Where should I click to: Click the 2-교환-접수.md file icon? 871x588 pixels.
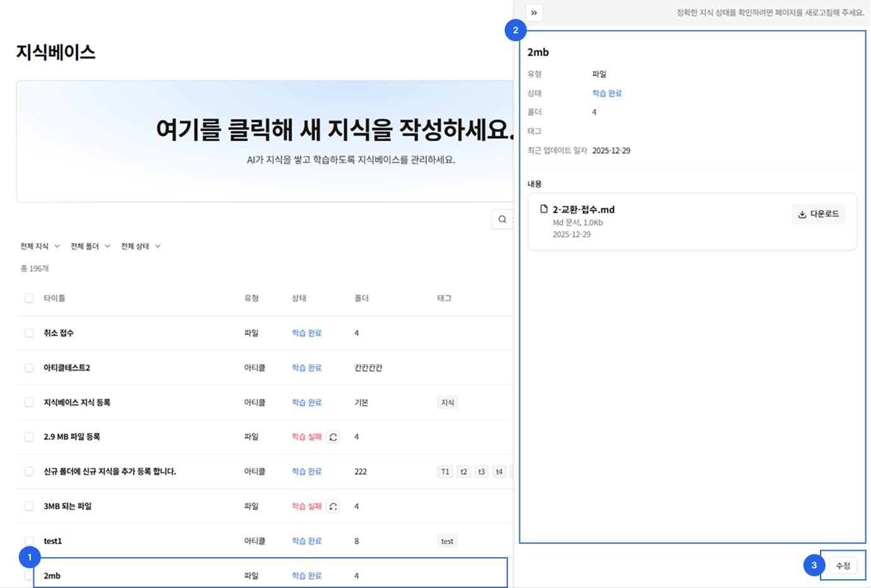[543, 209]
